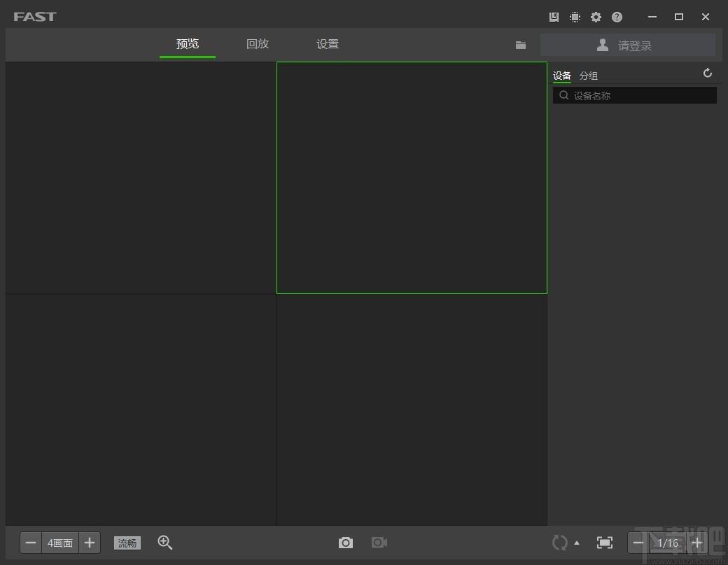Enter fullscreen display mode

click(x=605, y=543)
